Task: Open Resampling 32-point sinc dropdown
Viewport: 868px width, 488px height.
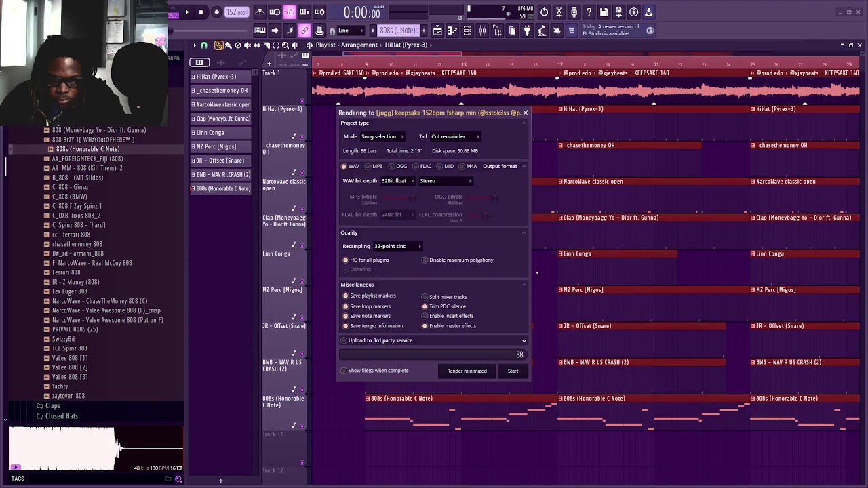Action: 397,246
